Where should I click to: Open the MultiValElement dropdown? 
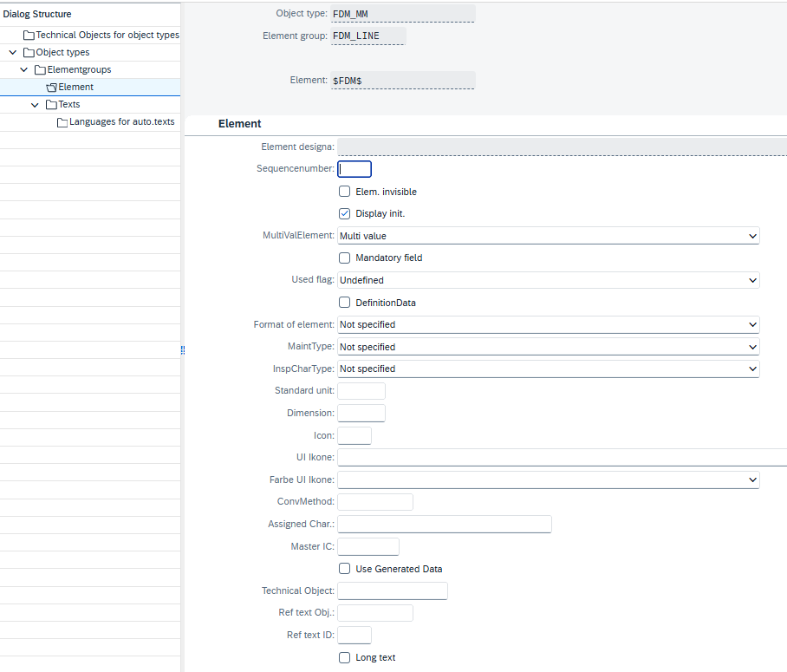[751, 236]
